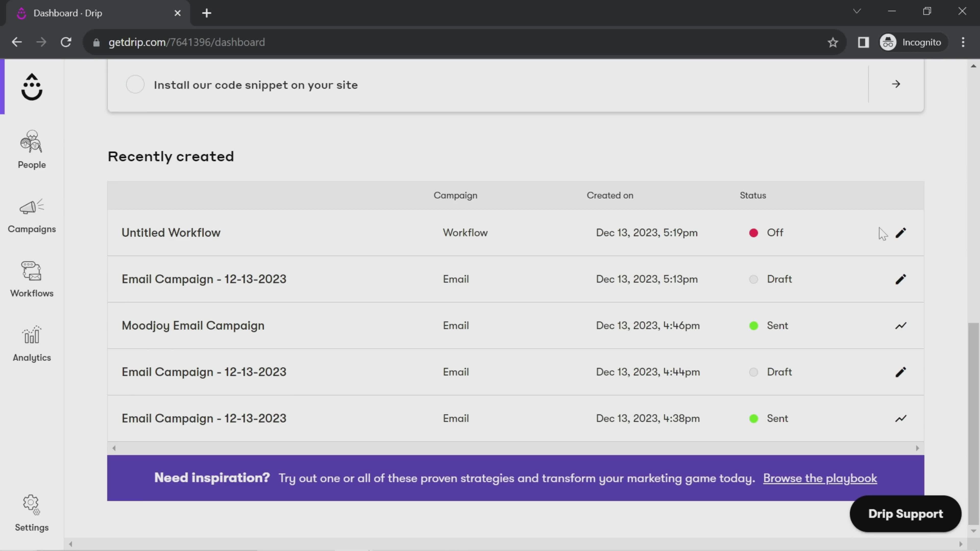Click 'Dec 13, 2023, 5:19pm' date cell
The width and height of the screenshot is (980, 551).
pyautogui.click(x=647, y=233)
